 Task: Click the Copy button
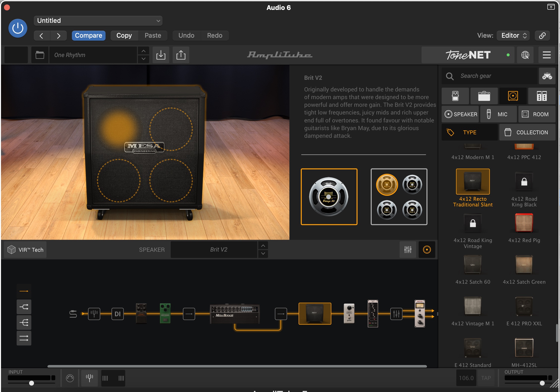pos(124,36)
